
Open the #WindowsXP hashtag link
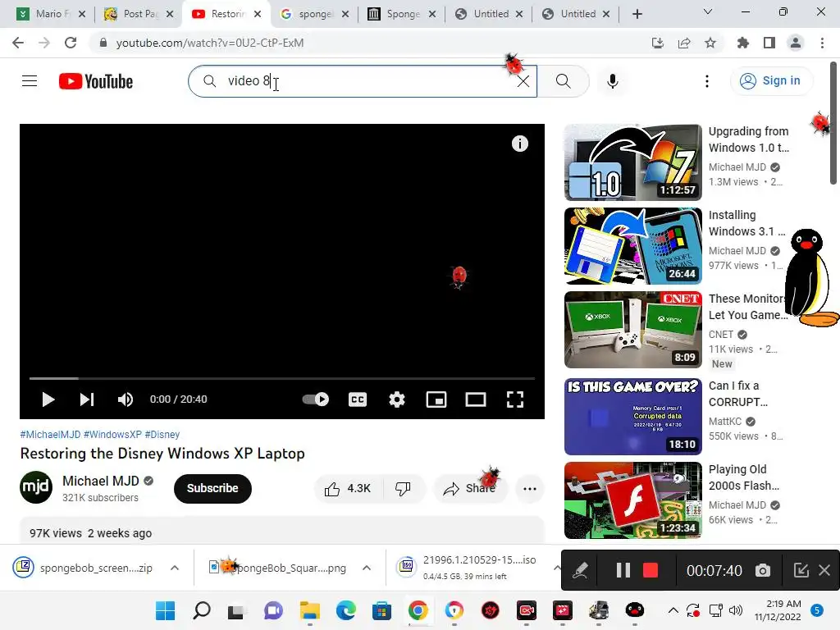tap(112, 435)
